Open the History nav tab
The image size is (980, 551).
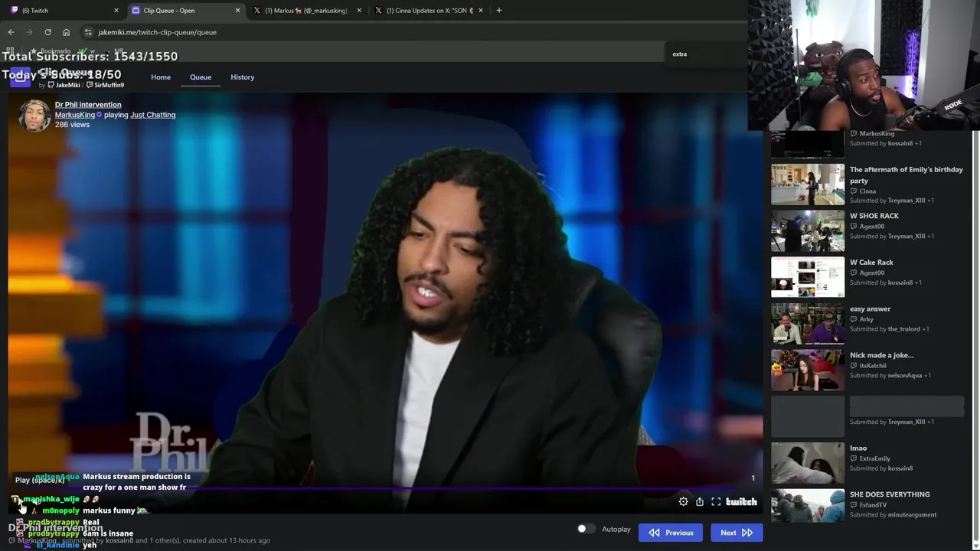[243, 77]
